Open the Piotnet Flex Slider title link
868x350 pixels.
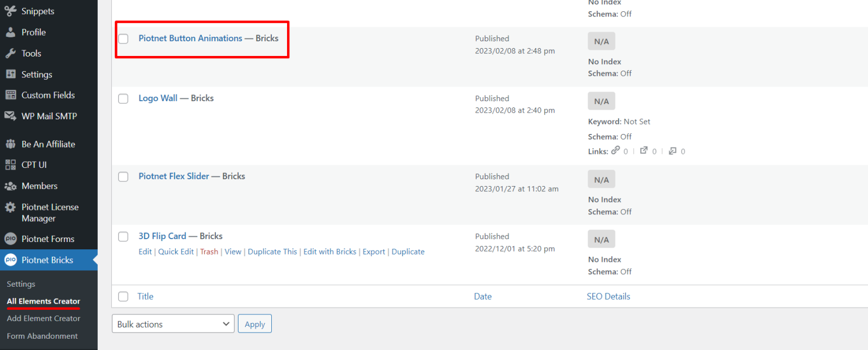[174, 176]
